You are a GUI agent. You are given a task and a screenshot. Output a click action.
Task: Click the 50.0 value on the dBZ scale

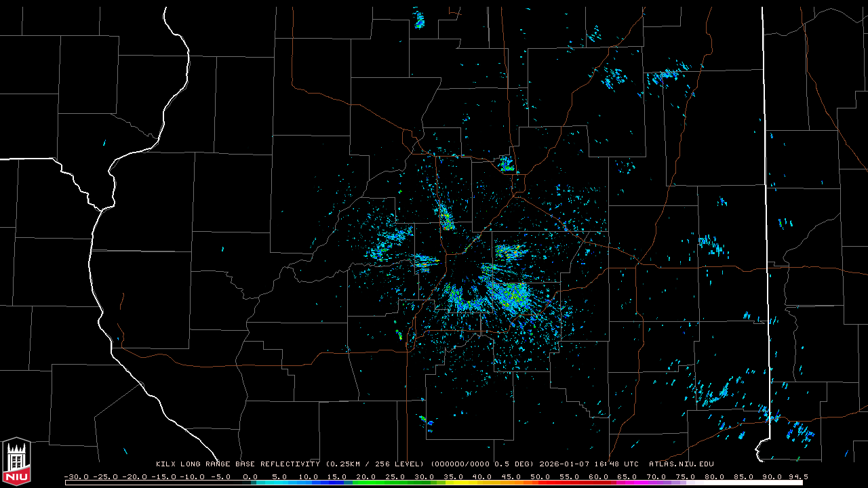tap(540, 476)
